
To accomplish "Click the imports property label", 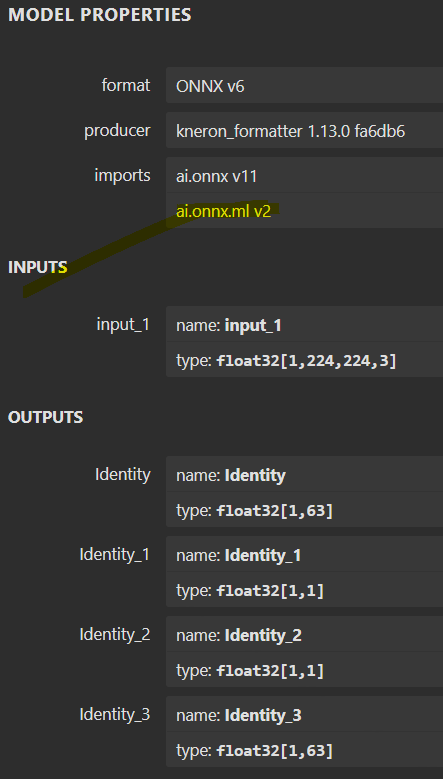I will pos(122,175).
